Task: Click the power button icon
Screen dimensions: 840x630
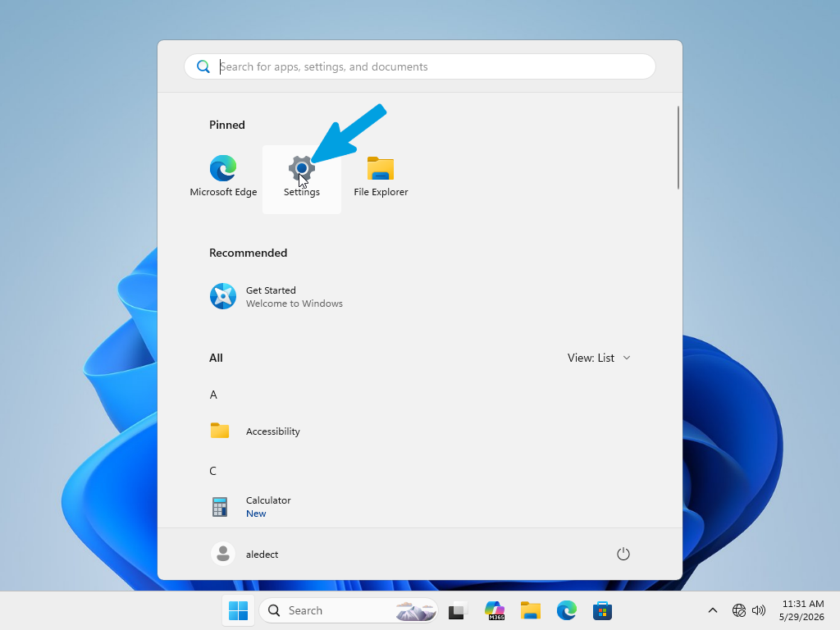Action: pos(623,554)
